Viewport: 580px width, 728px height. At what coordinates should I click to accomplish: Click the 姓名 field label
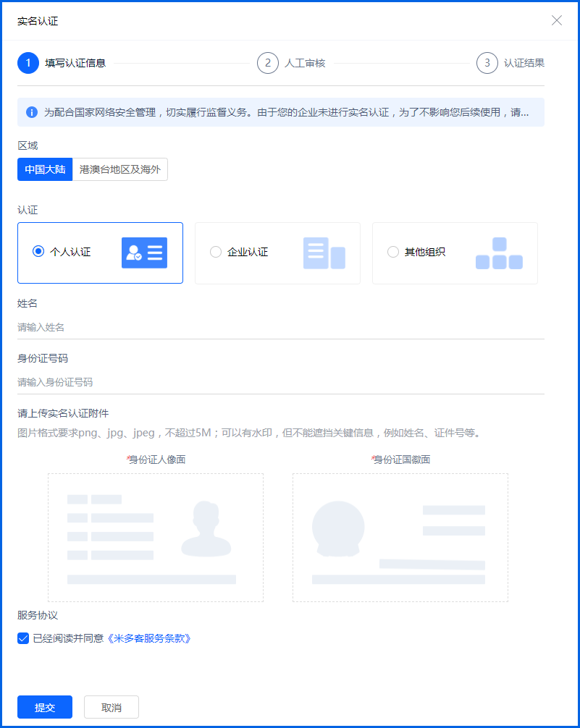click(28, 304)
